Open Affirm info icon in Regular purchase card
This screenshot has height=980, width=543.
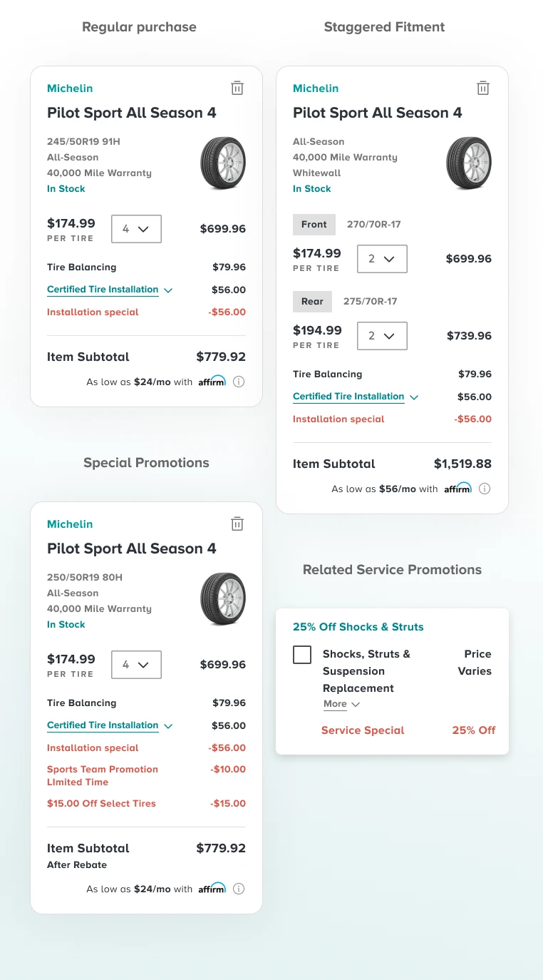(239, 382)
